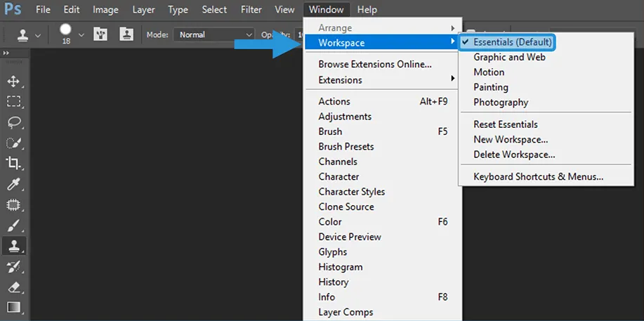644x321 pixels.
Task: Toggle the Clone Source panel icon
Action: [x=126, y=34]
